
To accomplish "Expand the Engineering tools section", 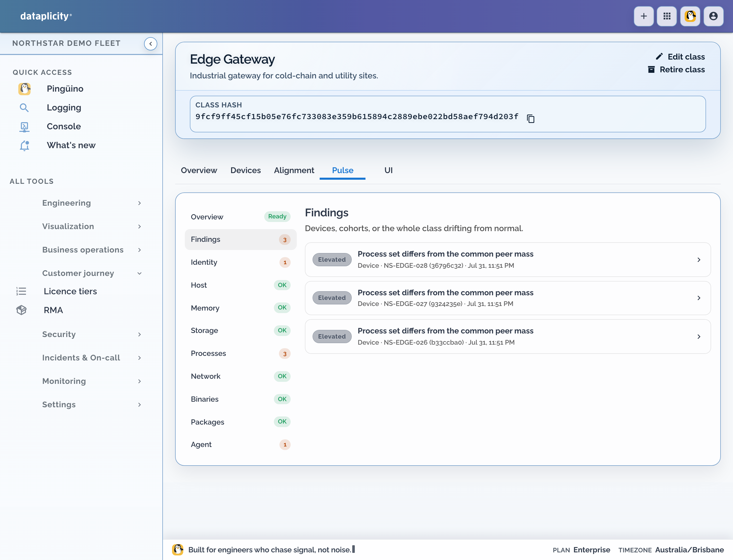I will pyautogui.click(x=91, y=203).
